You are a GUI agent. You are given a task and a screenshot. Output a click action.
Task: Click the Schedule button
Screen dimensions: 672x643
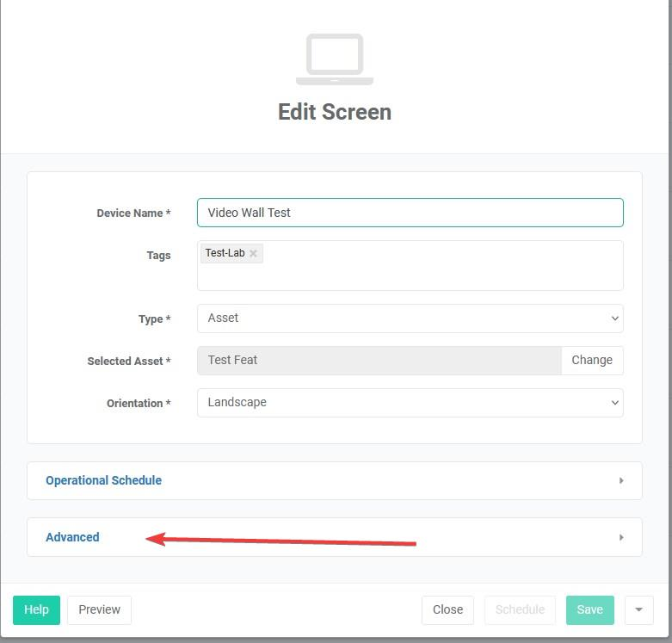click(520, 609)
